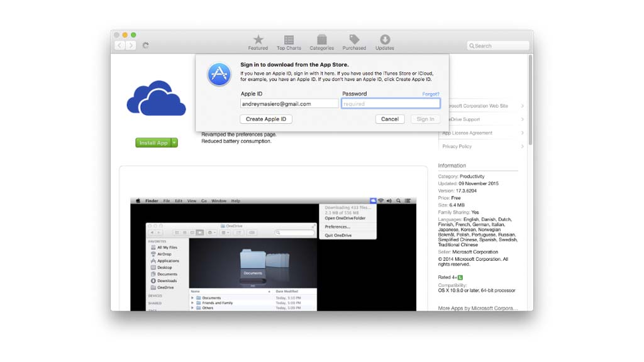
Task: Click into the Apple ID email field
Action: pyautogui.click(x=289, y=104)
